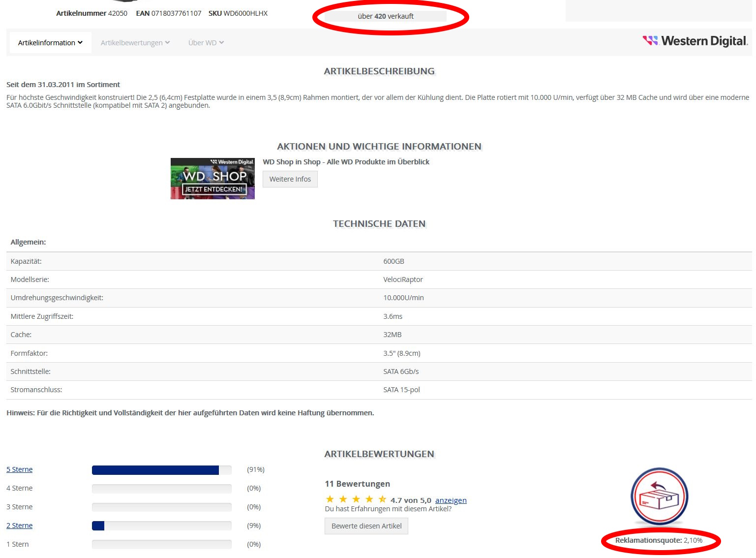Switch to the Artikelbewertungen tab
The image size is (756, 558).
(135, 43)
